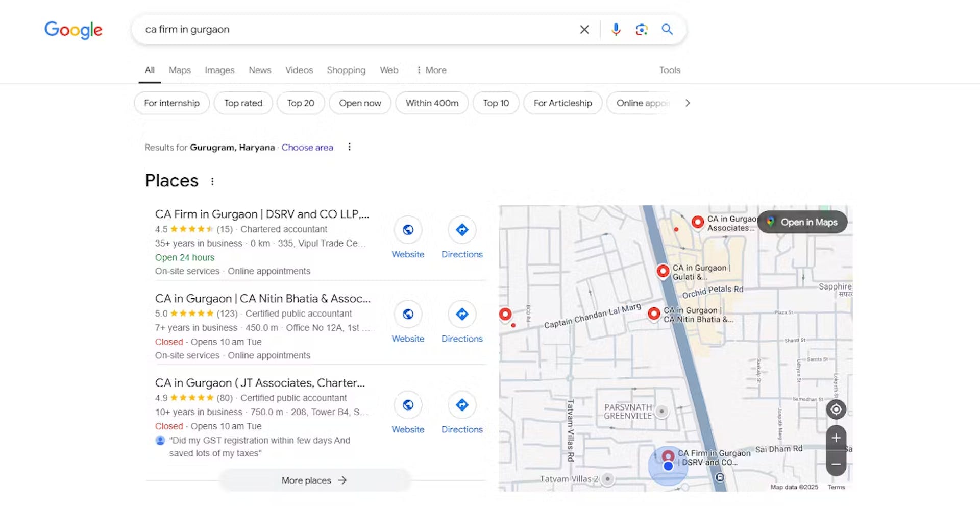
Task: Open CA Nitin Bhatia & Associates listing
Action: click(x=263, y=299)
